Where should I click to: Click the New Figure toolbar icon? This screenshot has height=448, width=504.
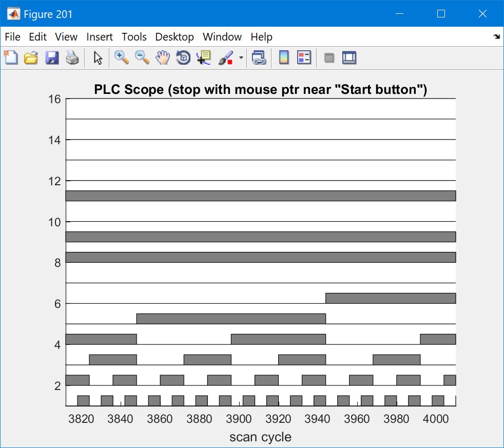click(x=11, y=58)
